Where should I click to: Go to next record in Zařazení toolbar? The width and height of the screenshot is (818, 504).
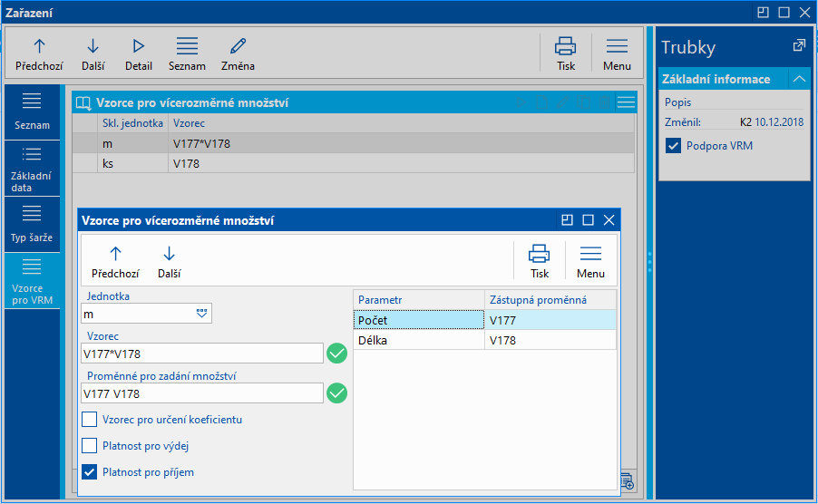(93, 54)
